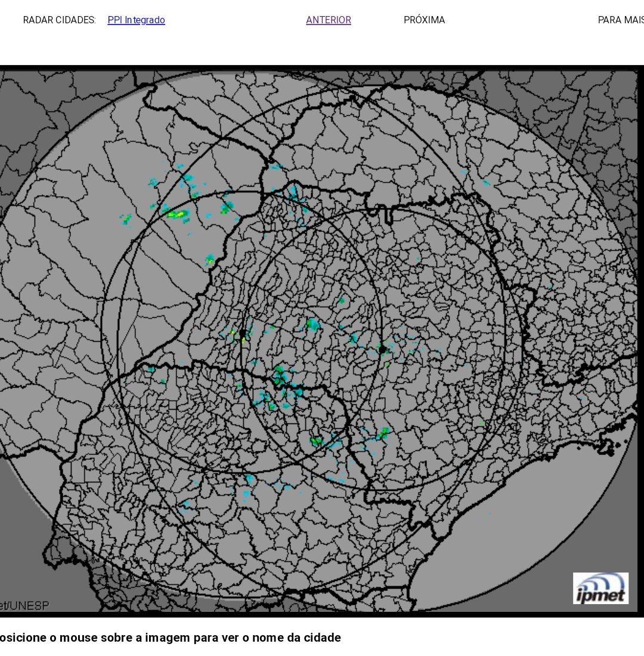The image size is (644, 656).
Task: Click the green echo cluster on southern state border
Action: (279, 375)
